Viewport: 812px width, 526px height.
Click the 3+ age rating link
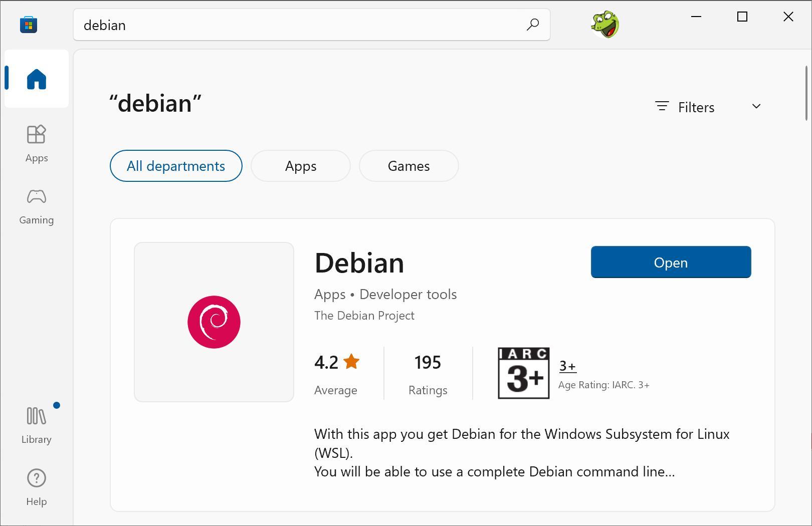click(x=567, y=366)
